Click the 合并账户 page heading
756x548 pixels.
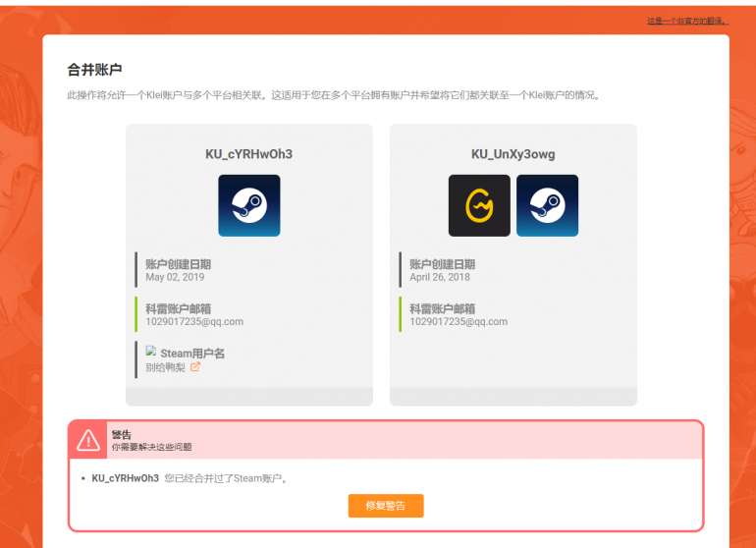tap(94, 70)
